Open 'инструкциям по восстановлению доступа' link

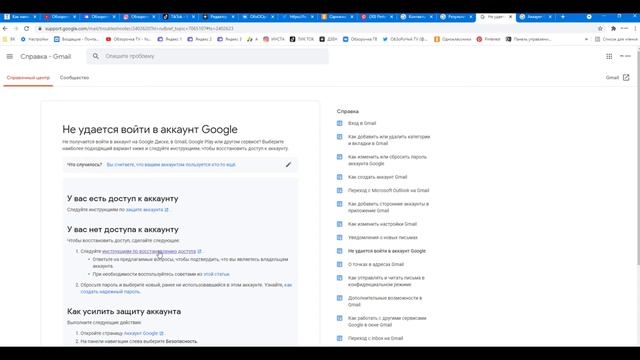[x=149, y=251]
